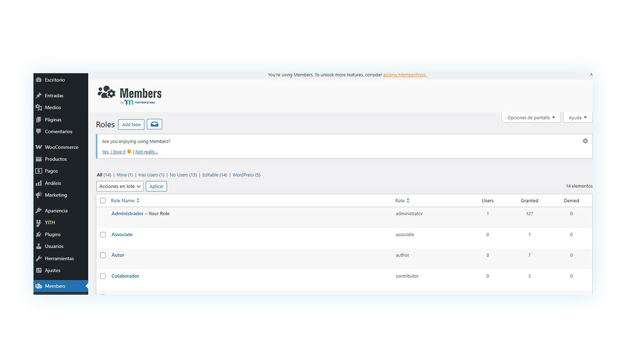
Task: Click the Entradas pin icon
Action: pos(39,95)
